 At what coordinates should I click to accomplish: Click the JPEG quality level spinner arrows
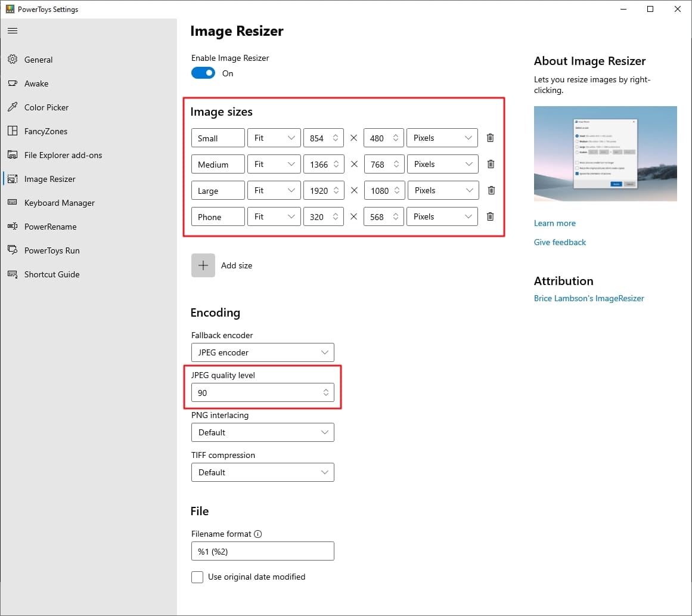pos(325,392)
